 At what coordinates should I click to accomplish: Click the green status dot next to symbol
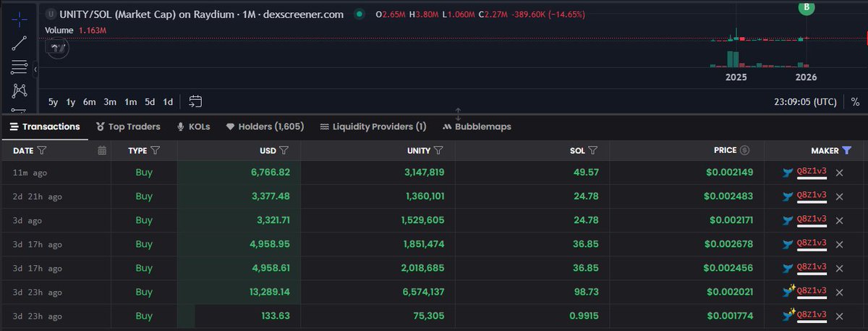(358, 14)
